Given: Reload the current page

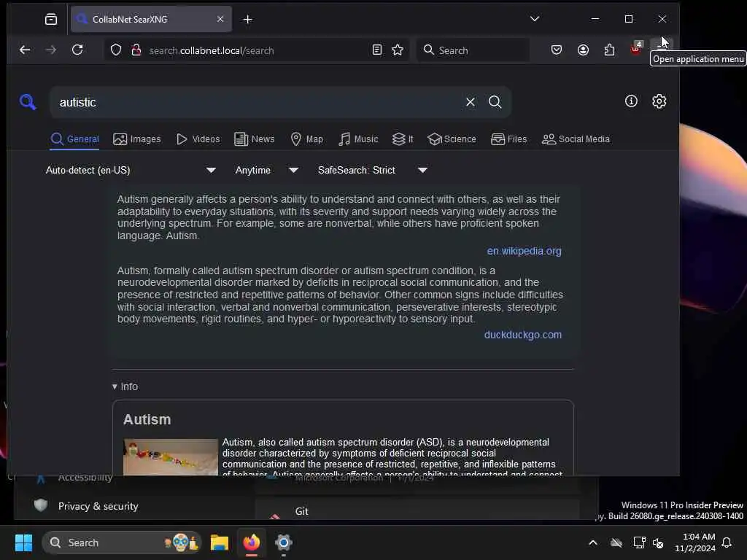Looking at the screenshot, I should [77, 50].
